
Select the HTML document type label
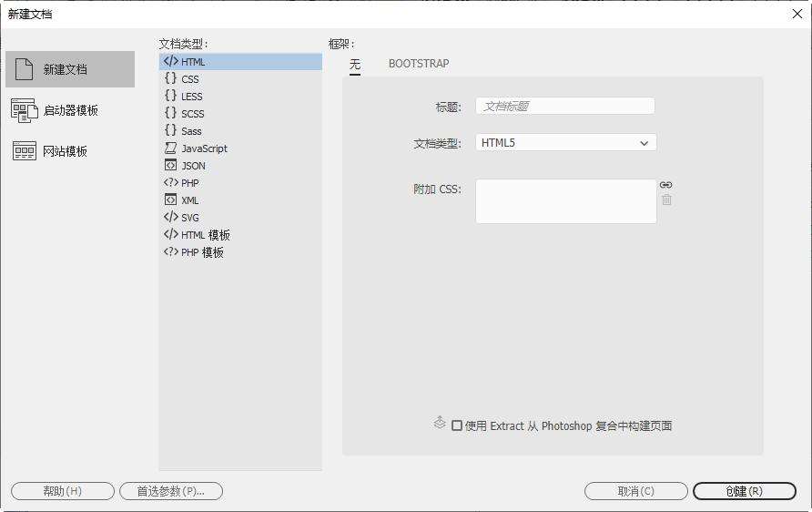click(x=193, y=62)
